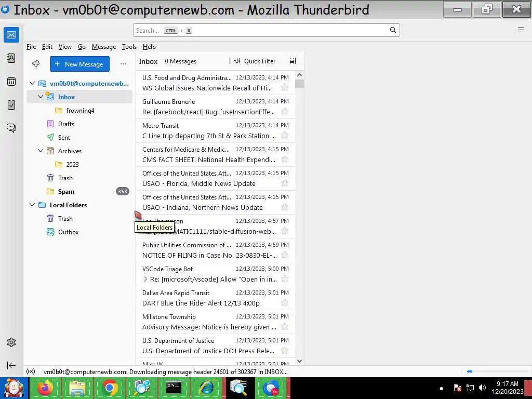Launch Internet Explorer from the taskbar

click(x=206, y=388)
